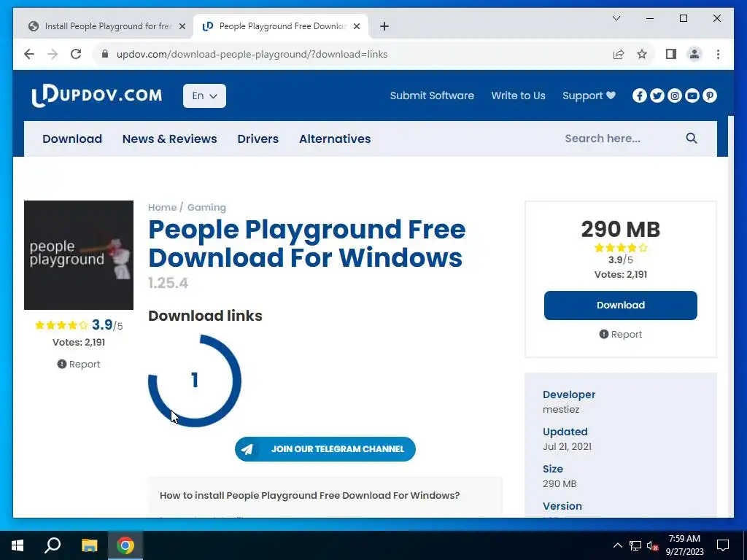This screenshot has height=560, width=747.
Task: Click star rating under game thumbnail
Action: 62,325
